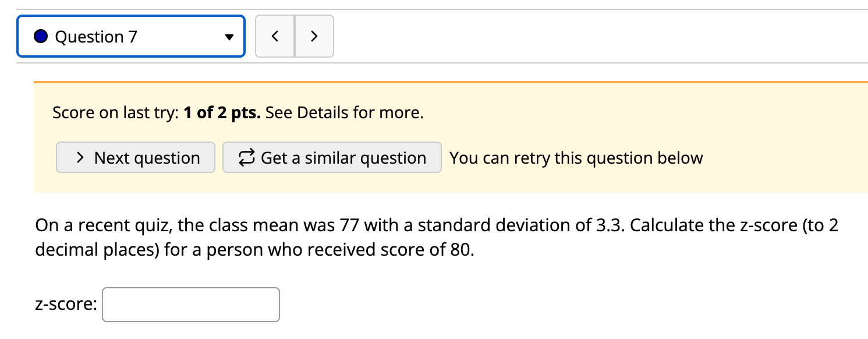Choose Question 7 from the question picker
Image resolution: width=868 pixels, height=339 pixels.
129,36
